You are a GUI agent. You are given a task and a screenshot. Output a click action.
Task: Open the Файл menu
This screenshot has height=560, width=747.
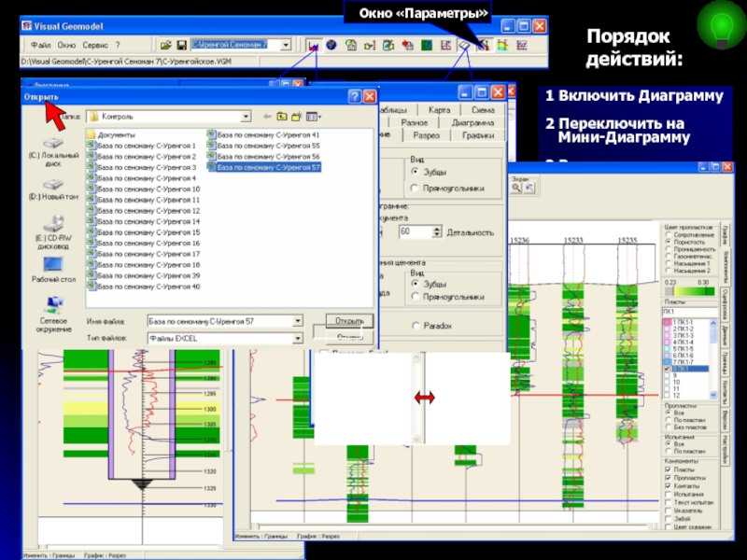40,44
